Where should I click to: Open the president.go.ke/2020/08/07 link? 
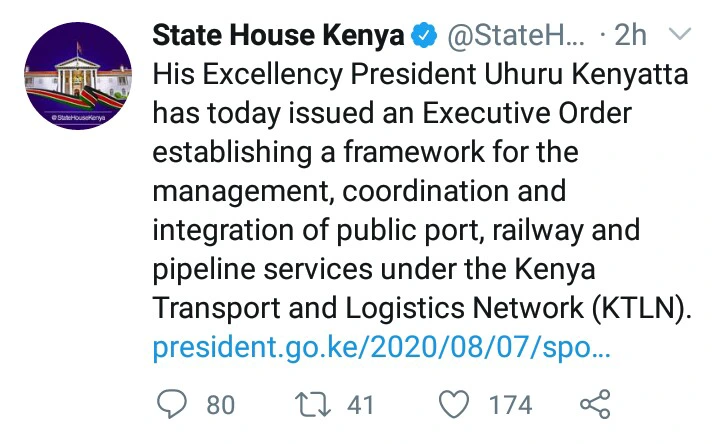click(x=382, y=347)
